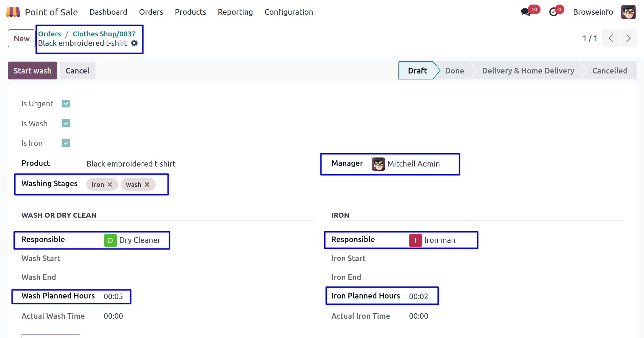
Task: Open the chat messages icon
Action: coord(525,12)
